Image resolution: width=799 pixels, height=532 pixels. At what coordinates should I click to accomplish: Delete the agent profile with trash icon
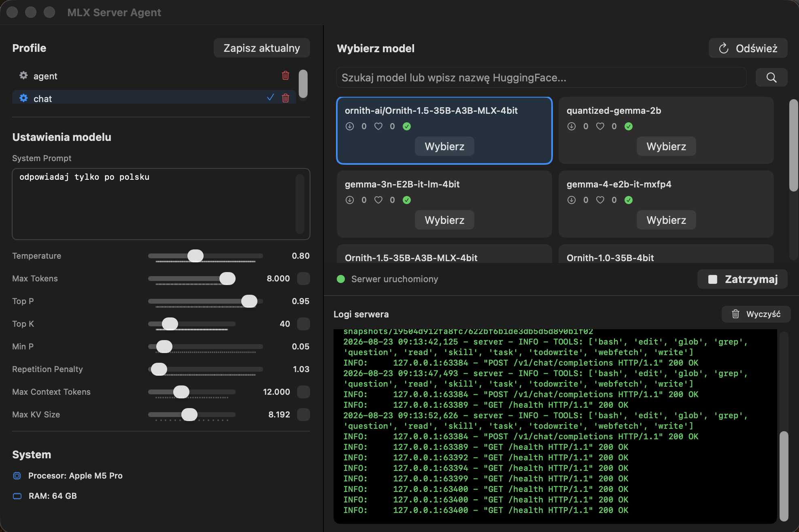(285, 76)
